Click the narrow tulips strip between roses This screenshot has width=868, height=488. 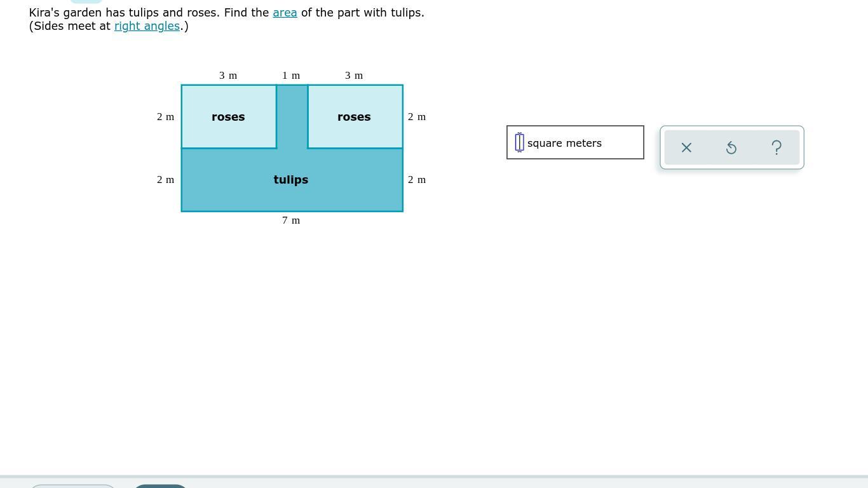[292, 116]
